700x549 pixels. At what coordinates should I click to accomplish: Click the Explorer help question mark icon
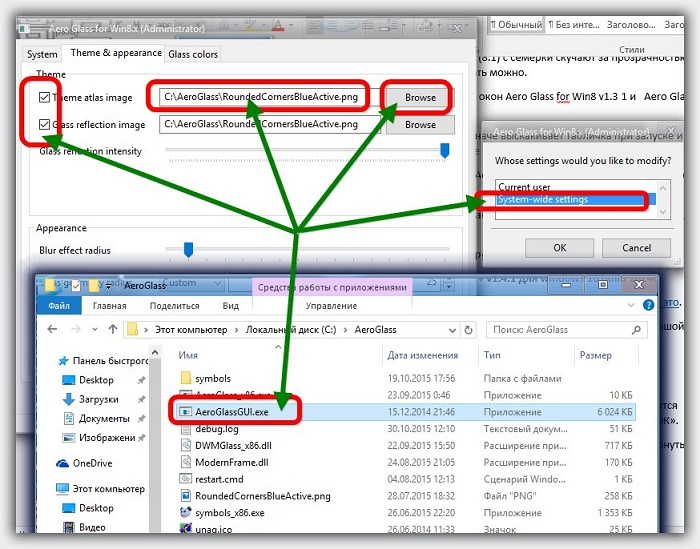pos(648,305)
